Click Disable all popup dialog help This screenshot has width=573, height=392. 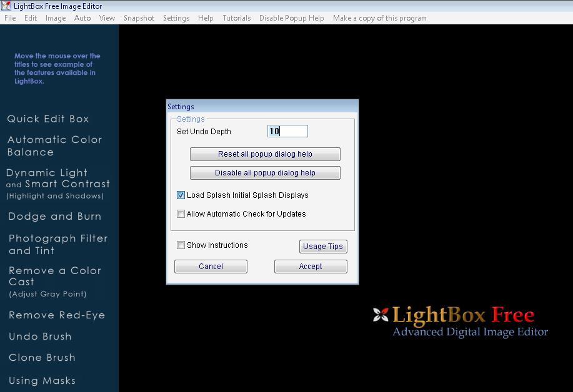(x=264, y=172)
